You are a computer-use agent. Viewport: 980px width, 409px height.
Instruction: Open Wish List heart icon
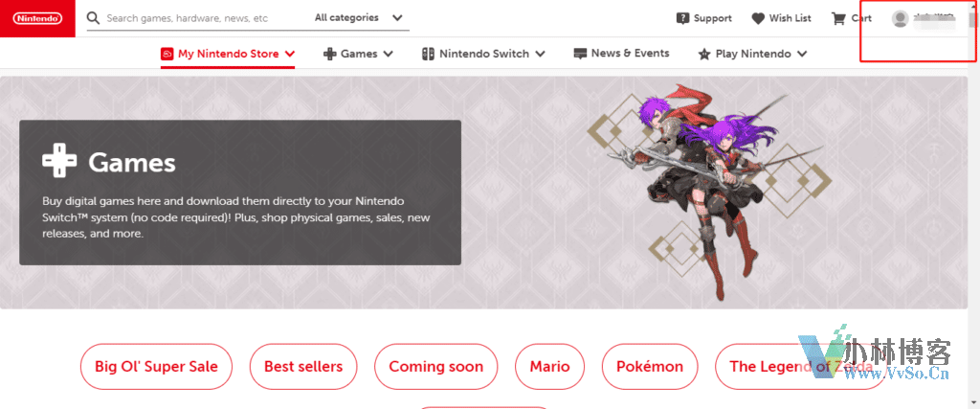(x=758, y=19)
